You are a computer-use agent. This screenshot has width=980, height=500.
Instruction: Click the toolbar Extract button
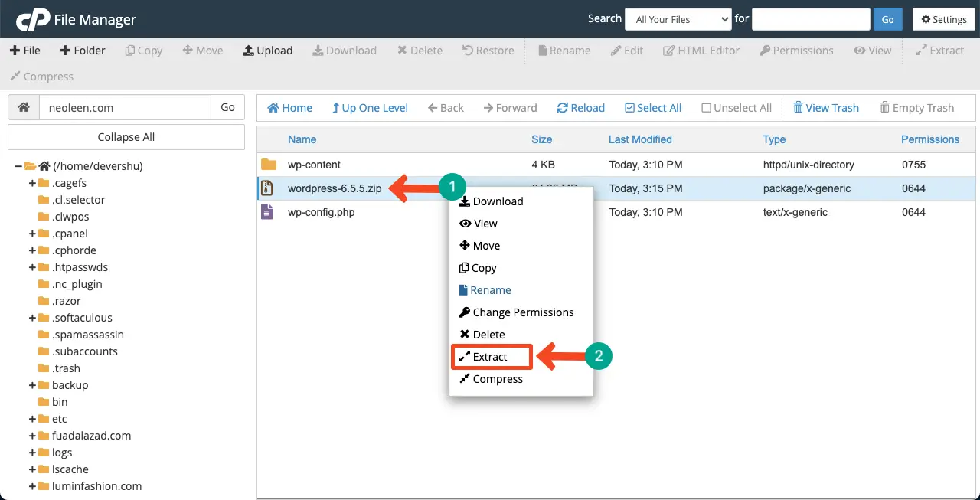(x=940, y=51)
